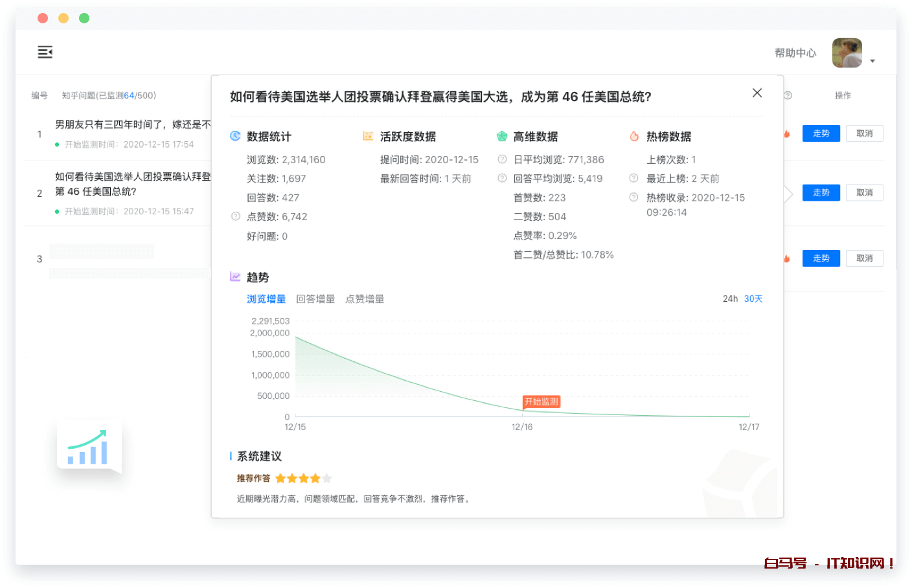Screen dimensions: 912x588
Task: Click the trend chart floating icon
Action: tap(90, 447)
